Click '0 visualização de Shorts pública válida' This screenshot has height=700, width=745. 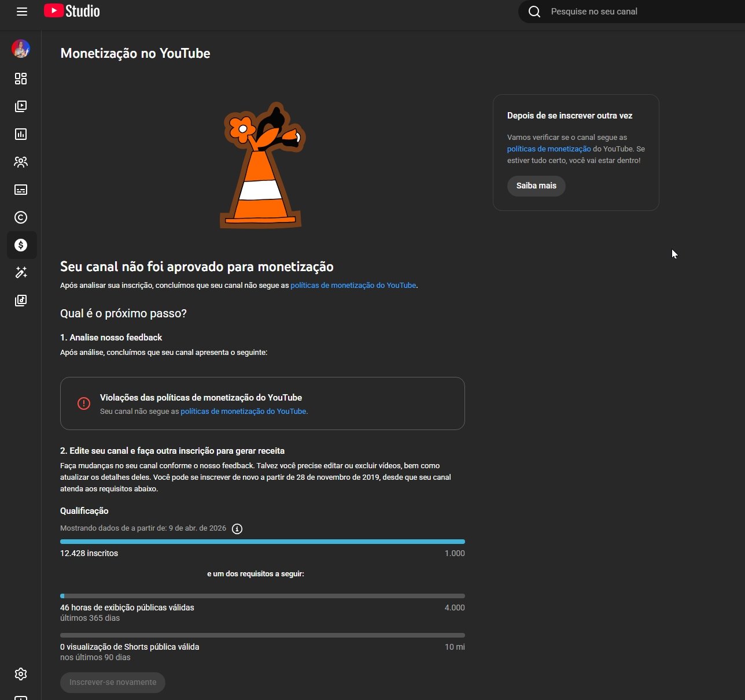click(x=130, y=647)
